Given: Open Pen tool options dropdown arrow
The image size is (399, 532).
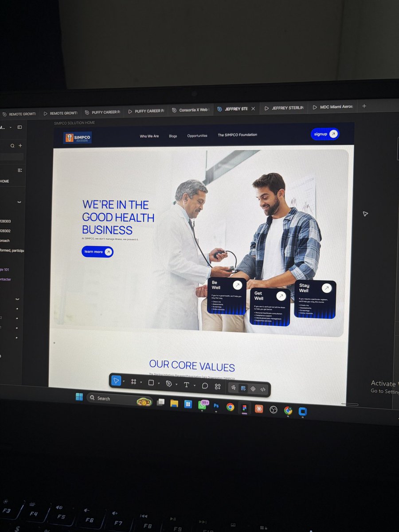Looking at the screenshot, I should point(176,384).
